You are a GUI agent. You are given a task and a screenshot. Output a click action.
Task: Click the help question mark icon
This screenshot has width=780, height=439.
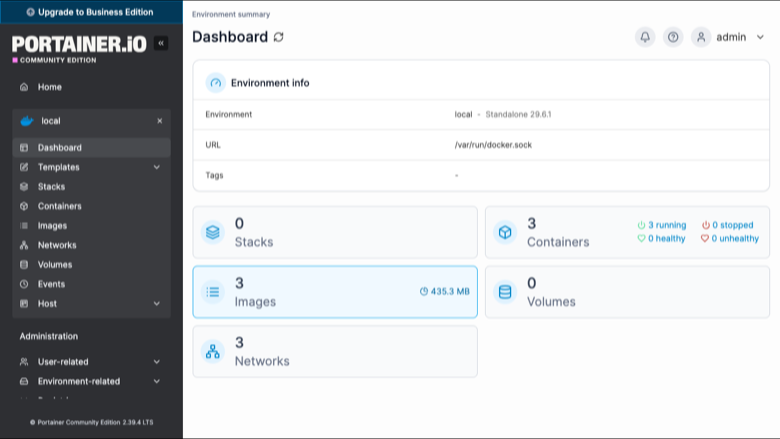click(x=673, y=37)
